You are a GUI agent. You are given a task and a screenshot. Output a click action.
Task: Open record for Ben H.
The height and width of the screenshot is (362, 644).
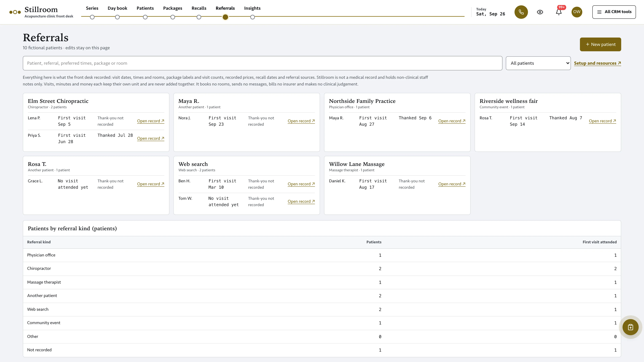point(301,184)
